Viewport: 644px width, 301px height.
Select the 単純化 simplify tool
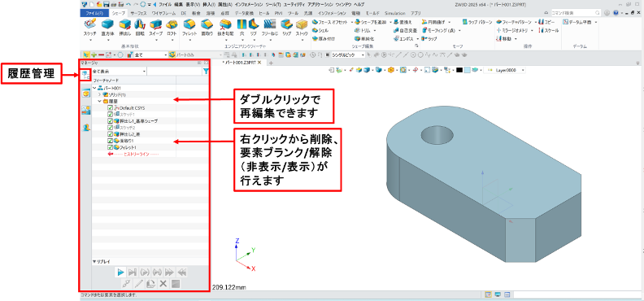(364, 38)
